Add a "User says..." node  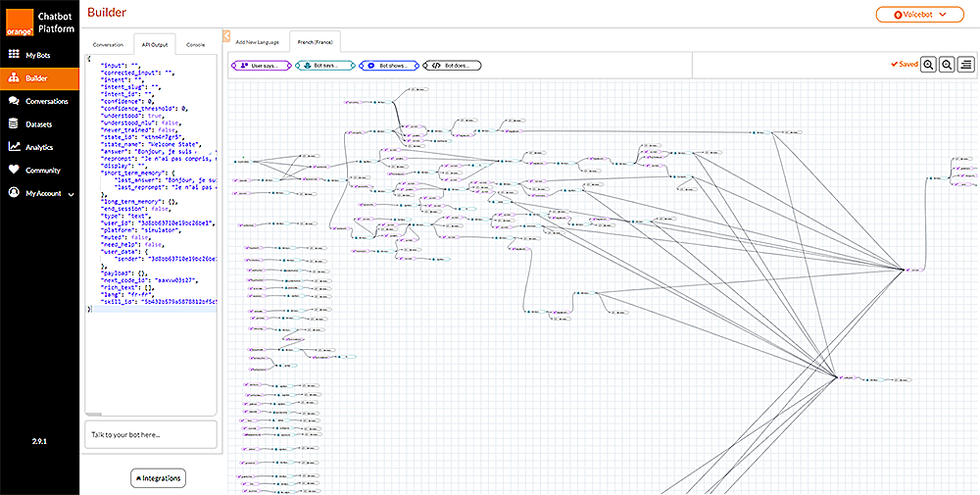(261, 66)
